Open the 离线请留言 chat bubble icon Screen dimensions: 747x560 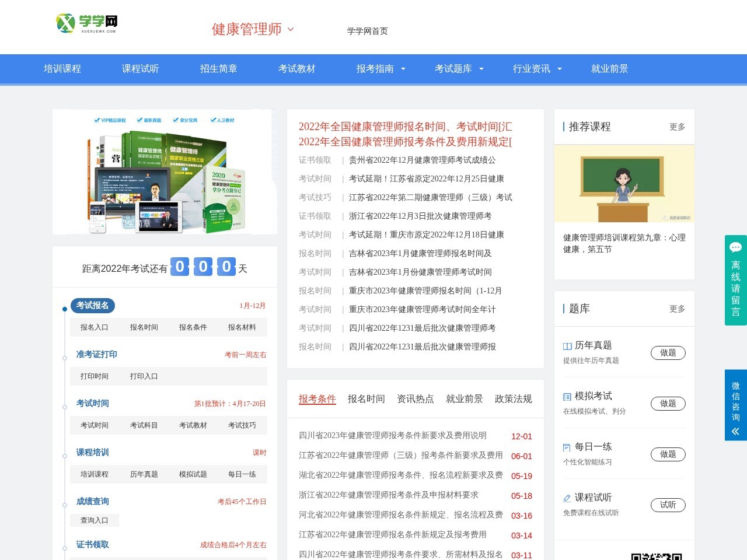[735, 247]
